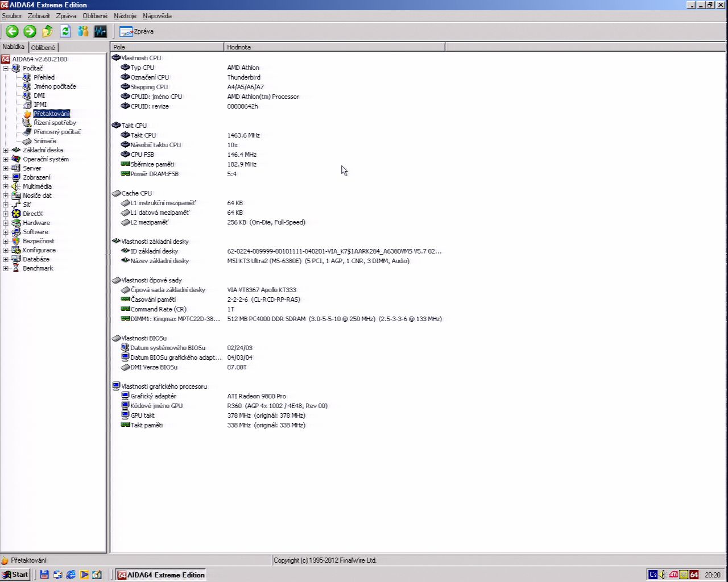Viewport: 728px width, 582px height.
Task: Open the Zobrazit menu
Action: [x=39, y=16]
